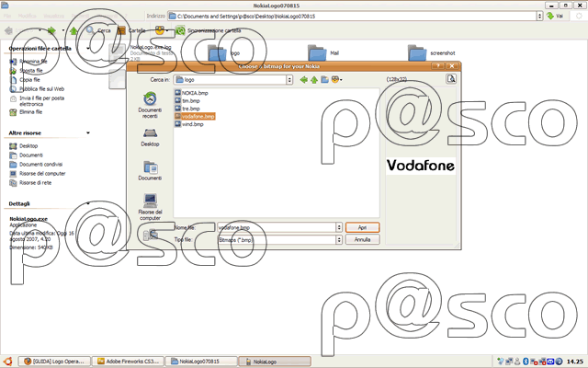
Task: Open Explorer's views toolbar icon
Action: [161, 30]
